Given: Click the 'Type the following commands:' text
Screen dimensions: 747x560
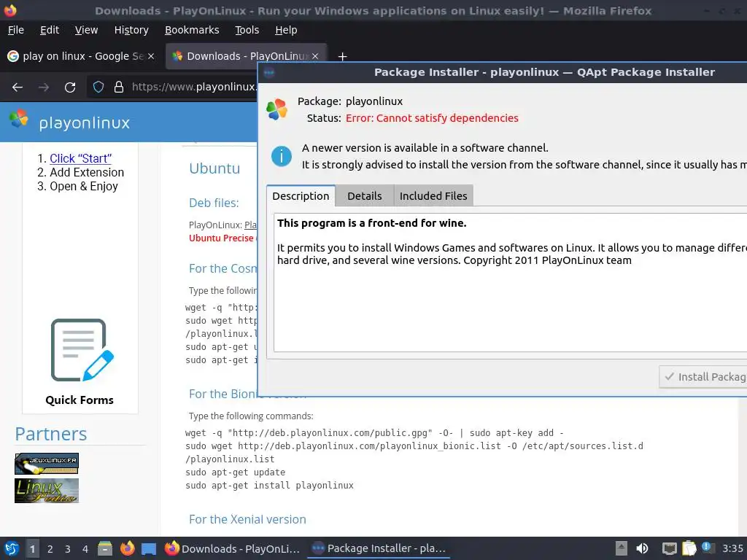Looking at the screenshot, I should [x=251, y=416].
